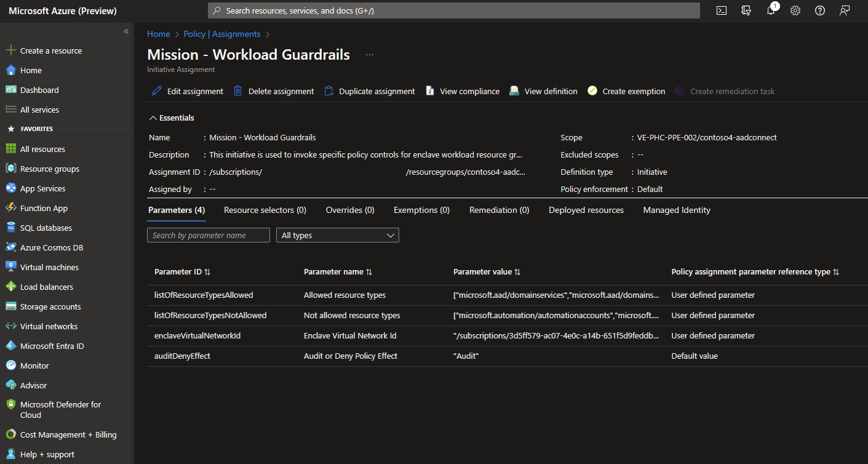Switch to the Deployed resources tab

pyautogui.click(x=586, y=210)
